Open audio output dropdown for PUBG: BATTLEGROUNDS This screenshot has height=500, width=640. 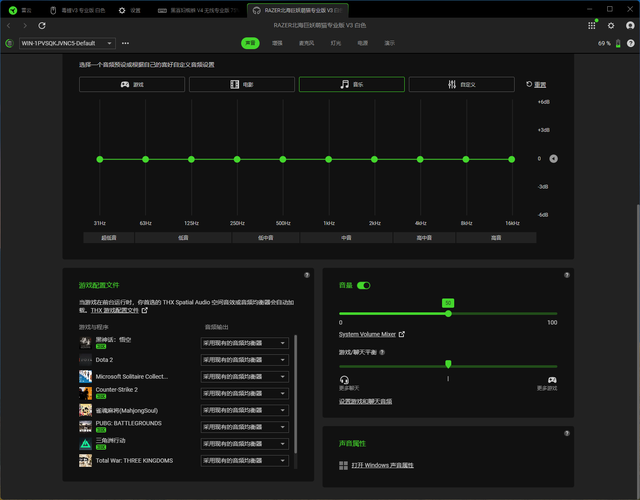[x=244, y=427]
